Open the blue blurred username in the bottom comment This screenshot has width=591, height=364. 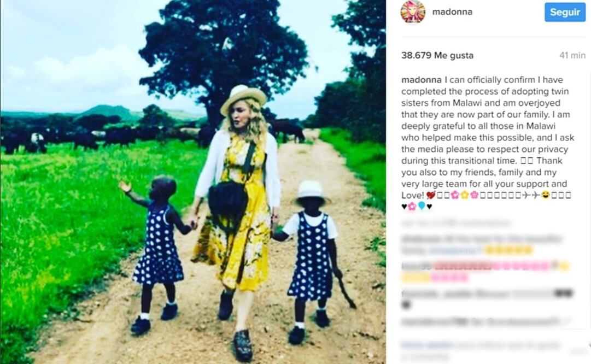[x=426, y=344]
